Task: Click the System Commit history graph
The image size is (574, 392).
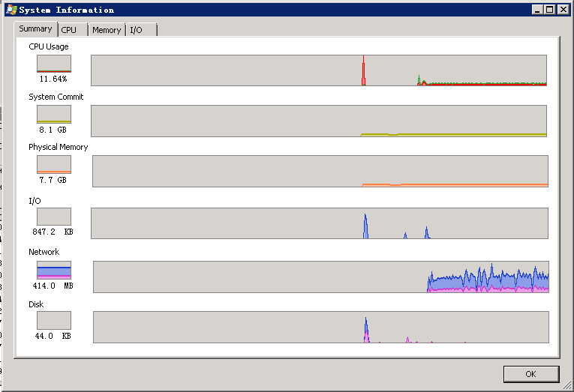Action: point(319,121)
